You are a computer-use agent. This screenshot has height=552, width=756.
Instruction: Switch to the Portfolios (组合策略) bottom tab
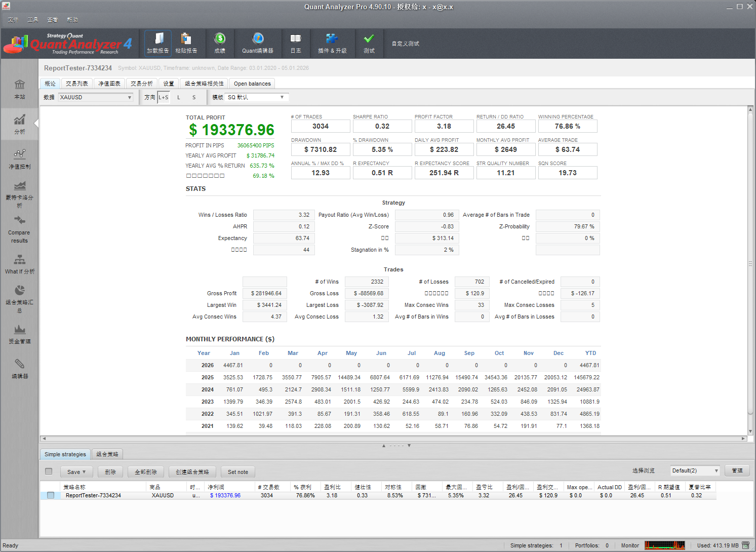coord(107,454)
